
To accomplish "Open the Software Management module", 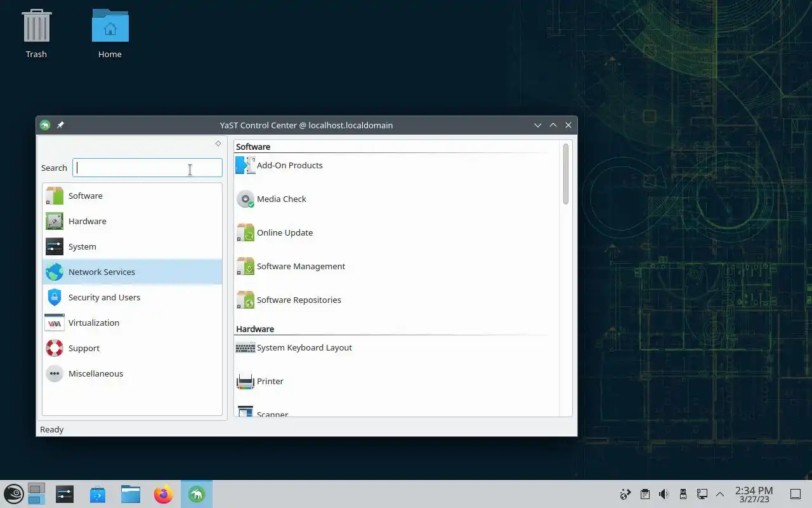I will [291, 266].
